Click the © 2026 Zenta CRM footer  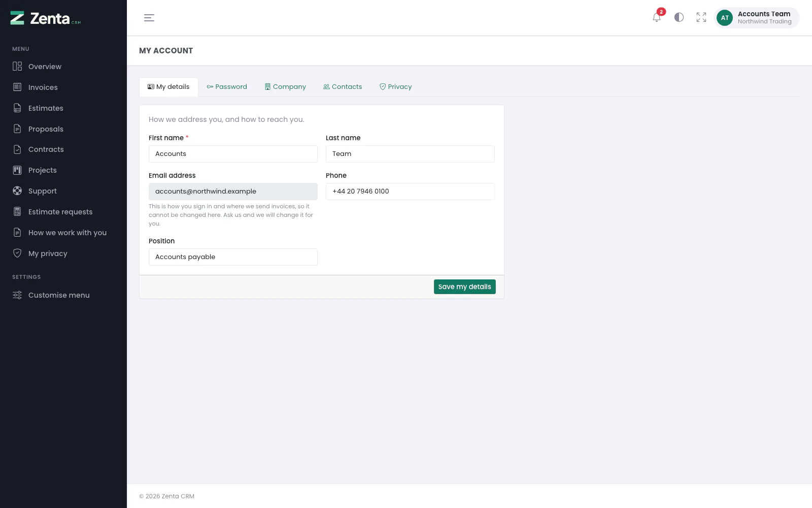tap(167, 496)
